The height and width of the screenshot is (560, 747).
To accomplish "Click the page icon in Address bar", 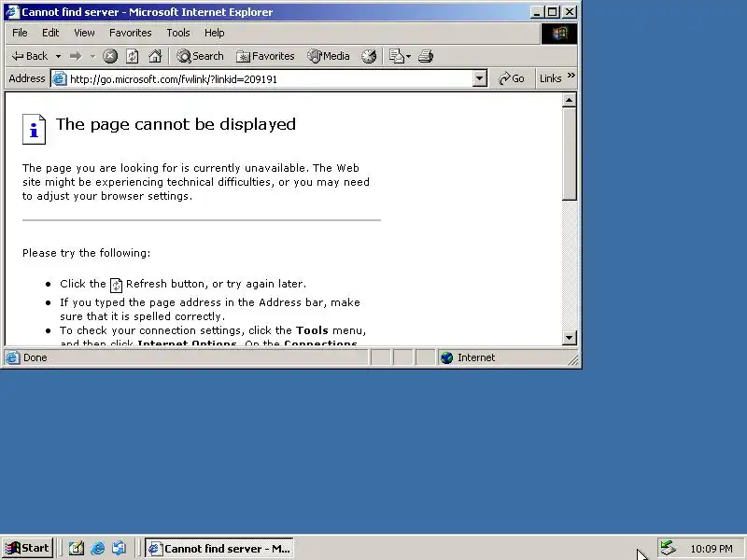I will [59, 79].
